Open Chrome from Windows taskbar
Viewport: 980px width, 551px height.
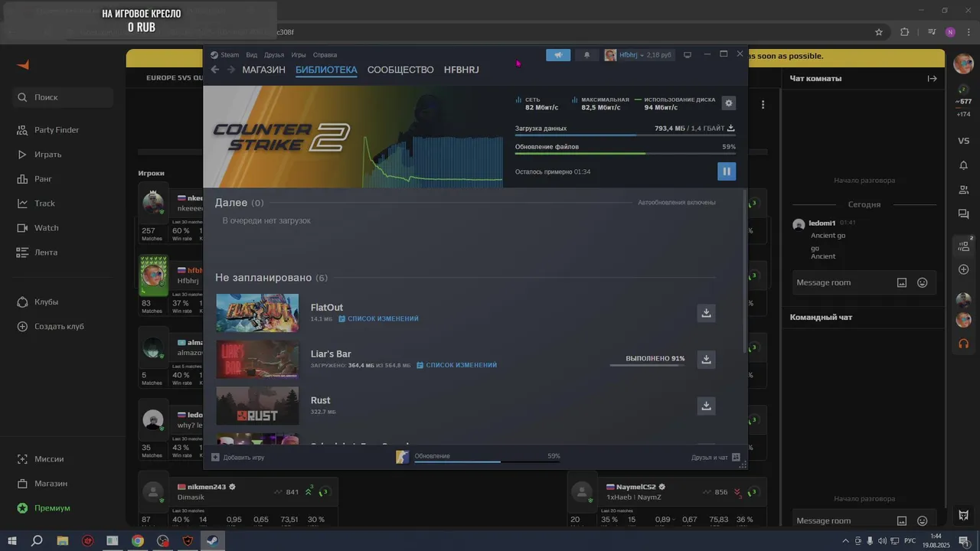pyautogui.click(x=138, y=540)
